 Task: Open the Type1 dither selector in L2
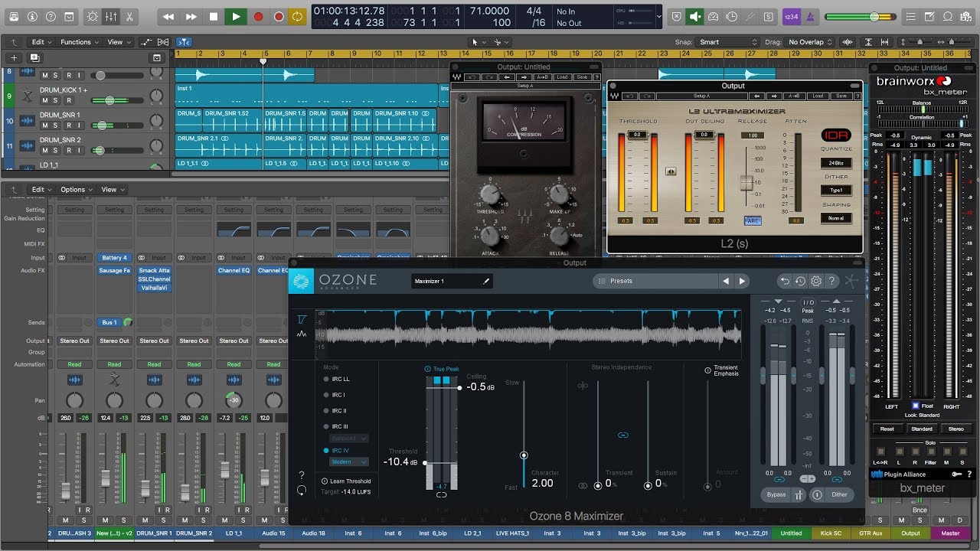click(835, 190)
